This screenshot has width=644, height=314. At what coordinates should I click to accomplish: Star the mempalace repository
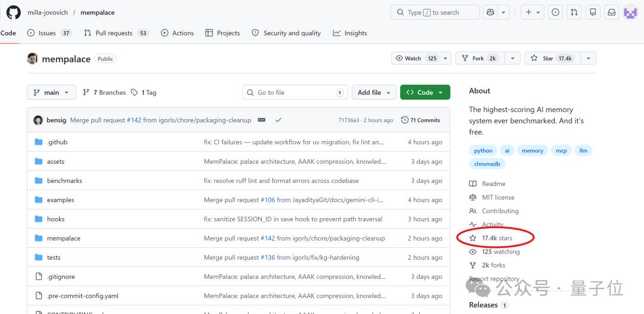(552, 58)
